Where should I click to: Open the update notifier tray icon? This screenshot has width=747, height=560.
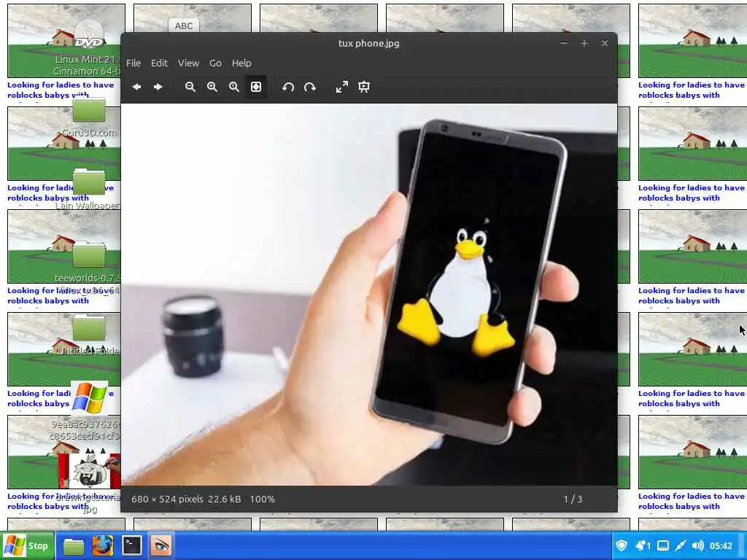[x=643, y=545]
